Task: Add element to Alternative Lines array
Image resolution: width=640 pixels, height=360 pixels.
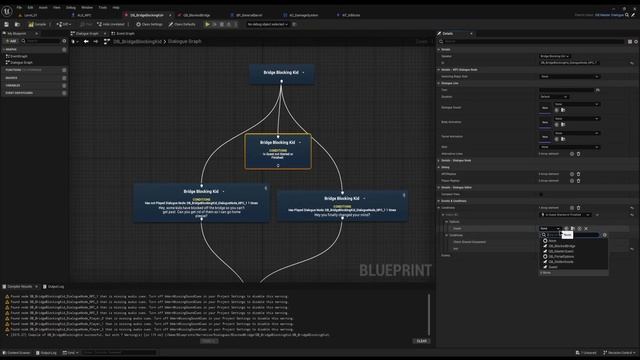Action: (572, 154)
